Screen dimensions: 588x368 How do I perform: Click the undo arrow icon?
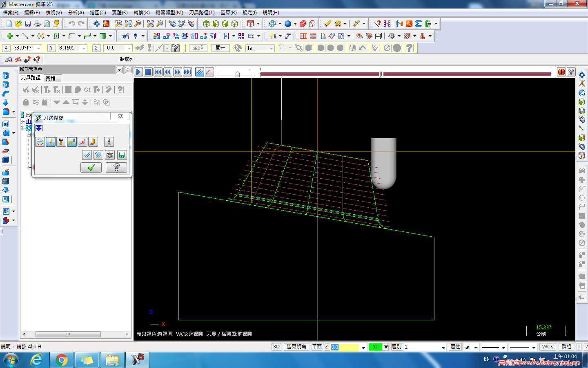click(72, 24)
